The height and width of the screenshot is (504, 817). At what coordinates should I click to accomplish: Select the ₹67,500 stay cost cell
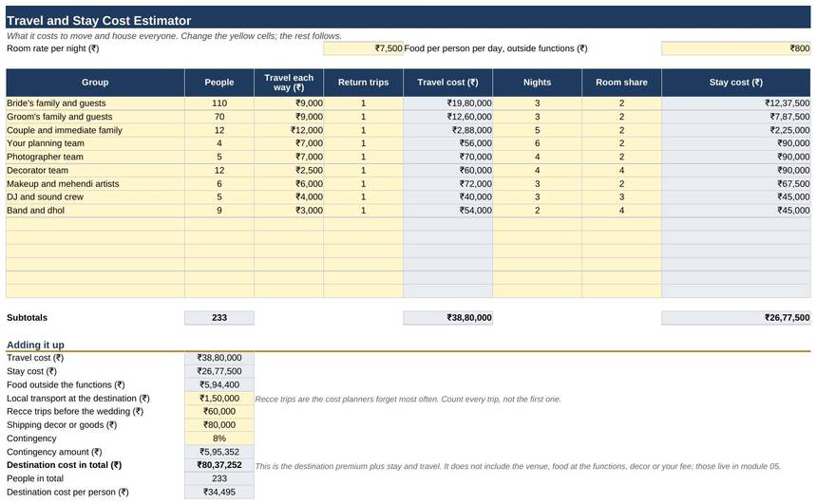735,184
